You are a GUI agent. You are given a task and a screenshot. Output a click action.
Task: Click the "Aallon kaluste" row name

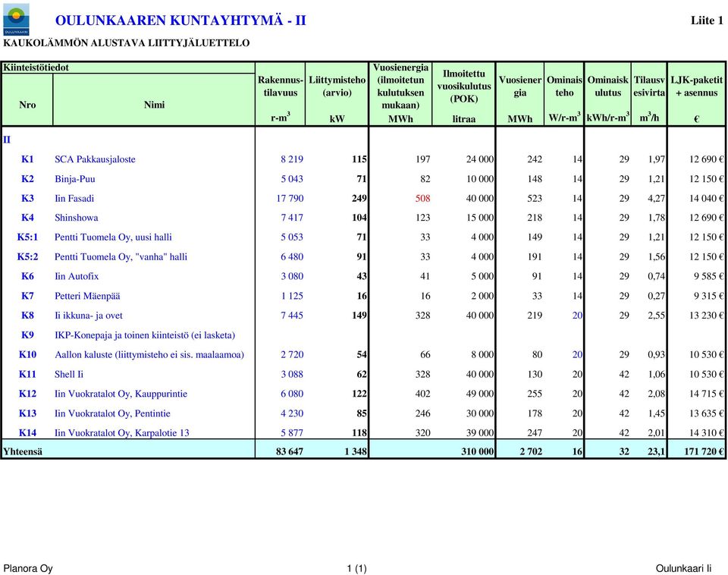pyautogui.click(x=149, y=355)
